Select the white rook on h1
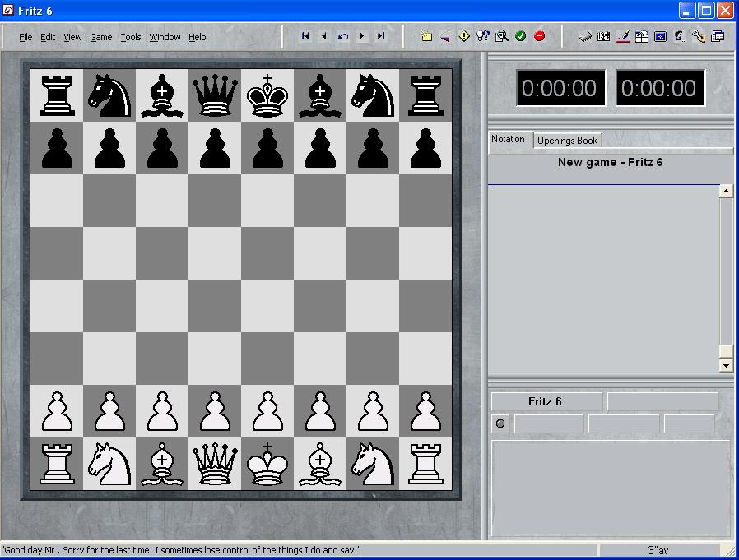 pyautogui.click(x=425, y=464)
